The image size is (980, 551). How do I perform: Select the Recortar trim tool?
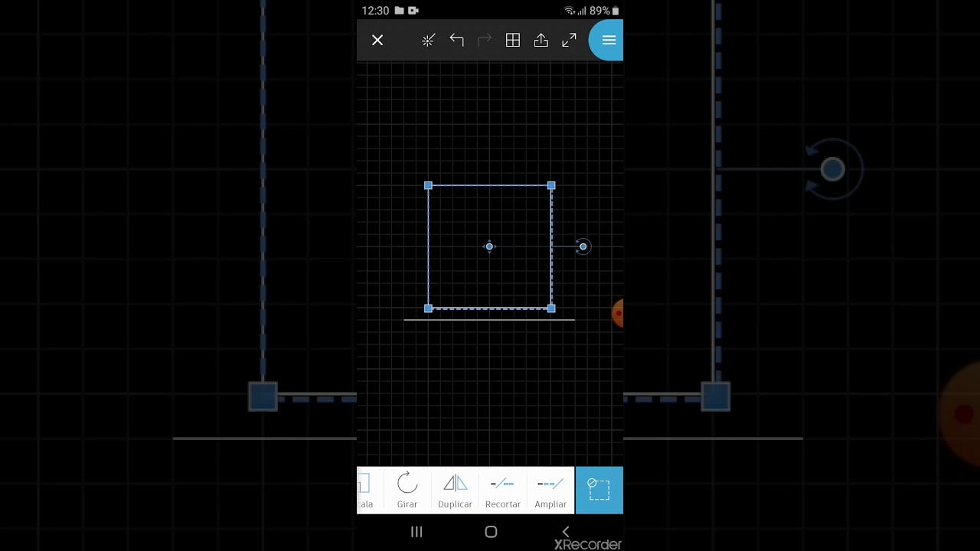[503, 491]
